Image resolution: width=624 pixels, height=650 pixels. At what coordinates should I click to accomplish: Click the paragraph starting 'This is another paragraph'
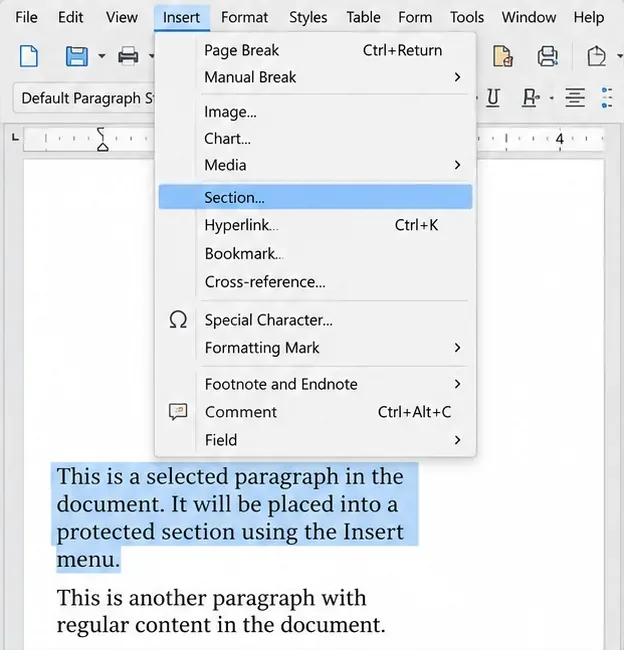coord(221,611)
